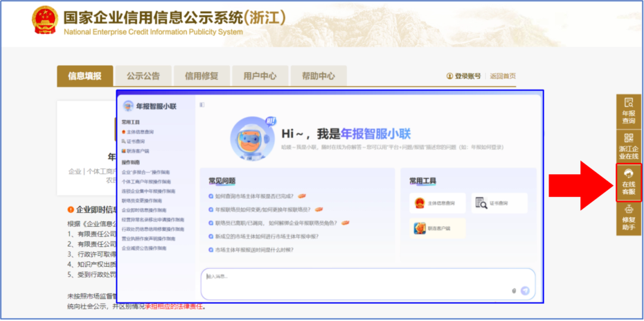
Task: Open 个体工商户年报操作指南 guide
Action: click(x=147, y=181)
